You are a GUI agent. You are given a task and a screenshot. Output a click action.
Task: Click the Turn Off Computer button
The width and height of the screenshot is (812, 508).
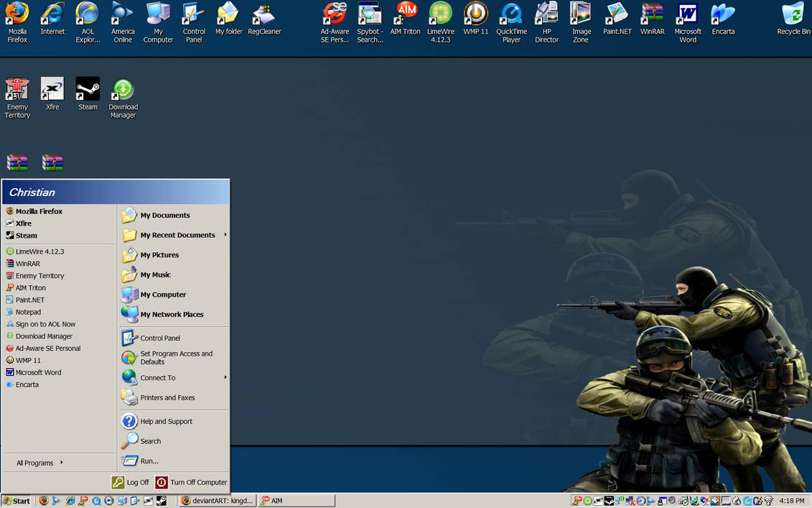tap(191, 482)
